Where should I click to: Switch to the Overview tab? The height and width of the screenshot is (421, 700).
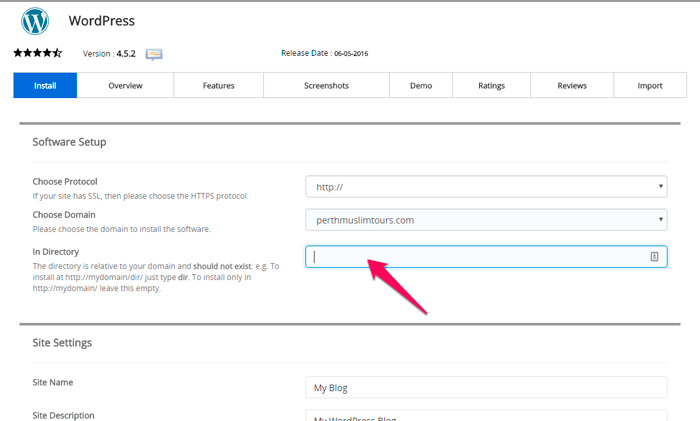125,86
